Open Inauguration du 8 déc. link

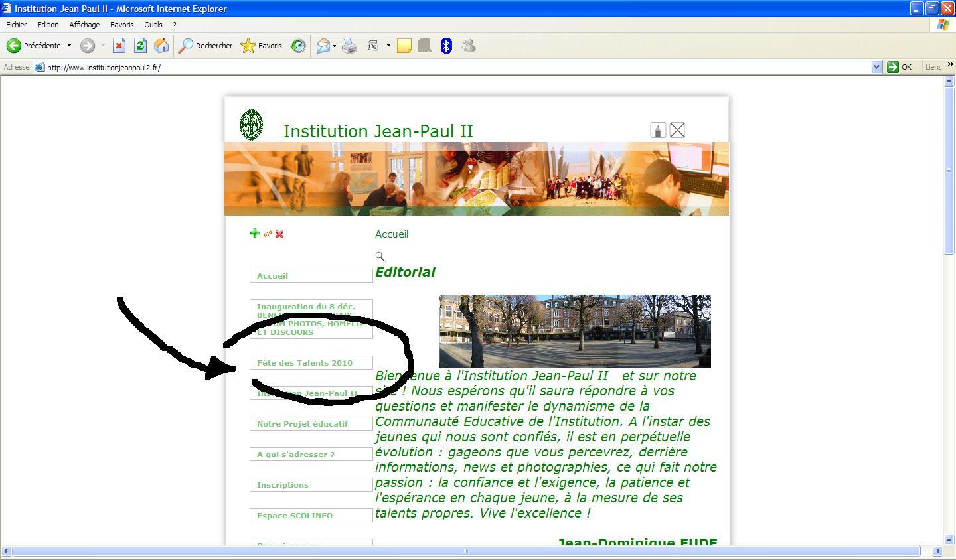click(x=311, y=319)
